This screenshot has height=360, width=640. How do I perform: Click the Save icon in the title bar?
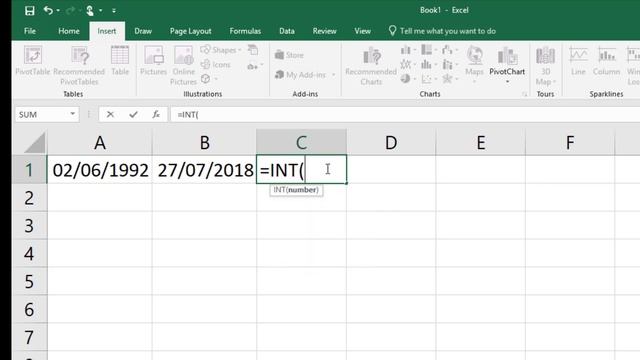[x=29, y=10]
